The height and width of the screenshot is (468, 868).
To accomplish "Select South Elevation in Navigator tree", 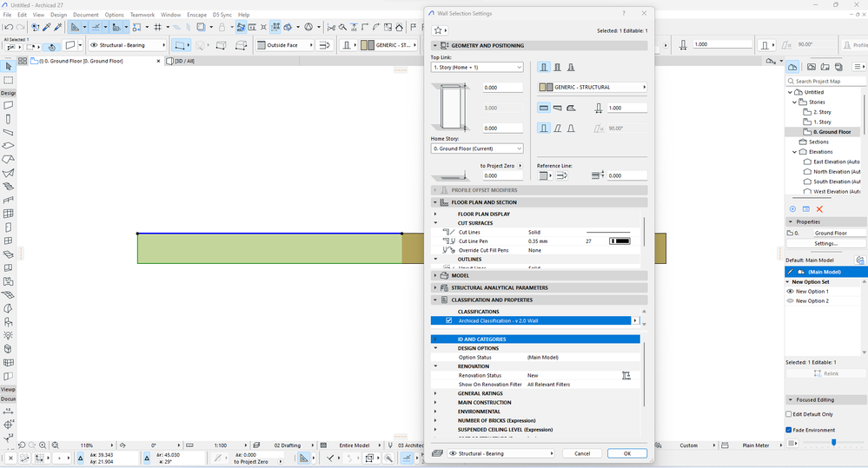I will click(x=837, y=181).
